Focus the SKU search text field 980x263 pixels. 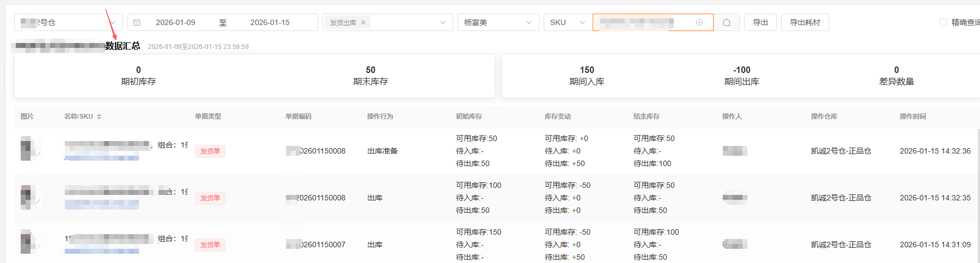pyautogui.click(x=643, y=22)
